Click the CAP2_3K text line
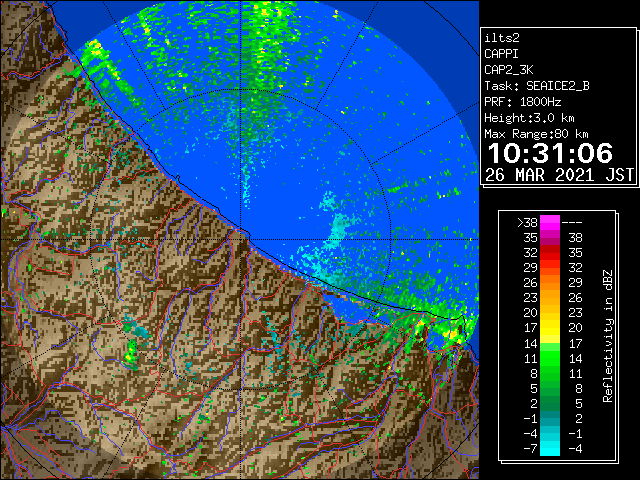The height and width of the screenshot is (480, 640). 509,70
